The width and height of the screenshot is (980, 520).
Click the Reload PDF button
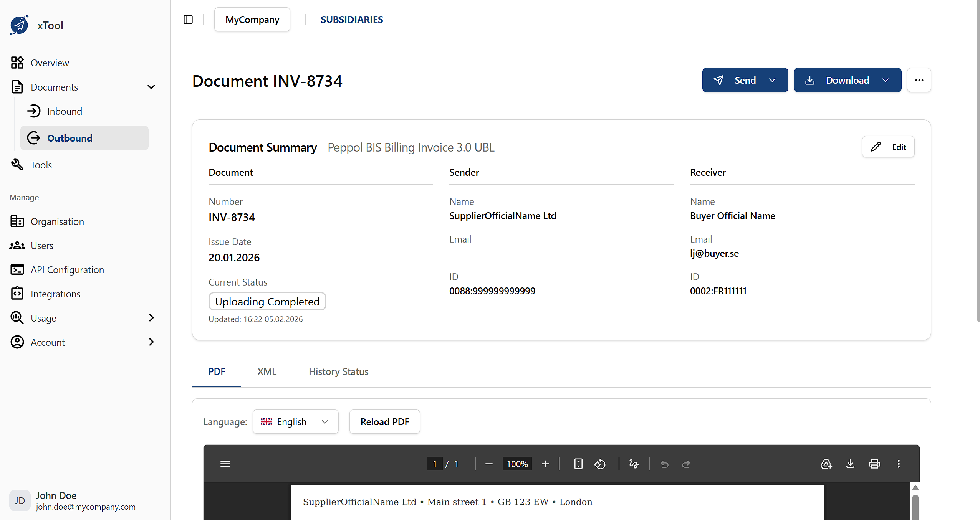[384, 421]
